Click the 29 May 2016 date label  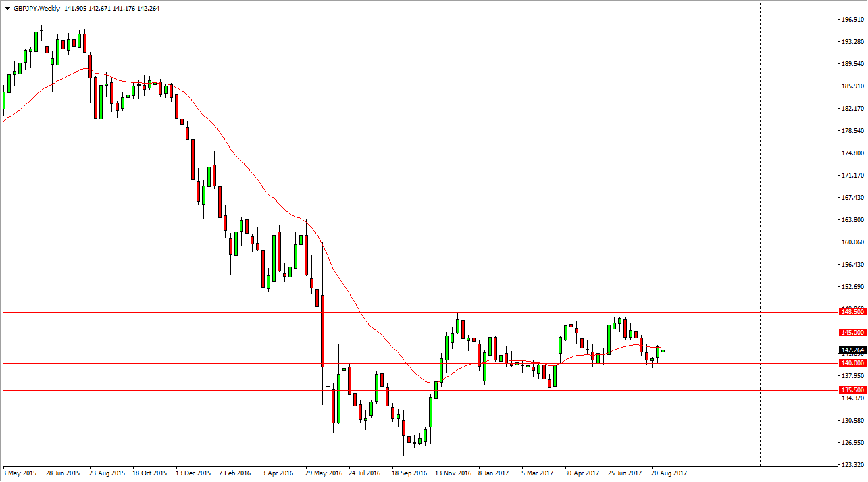[x=323, y=473]
